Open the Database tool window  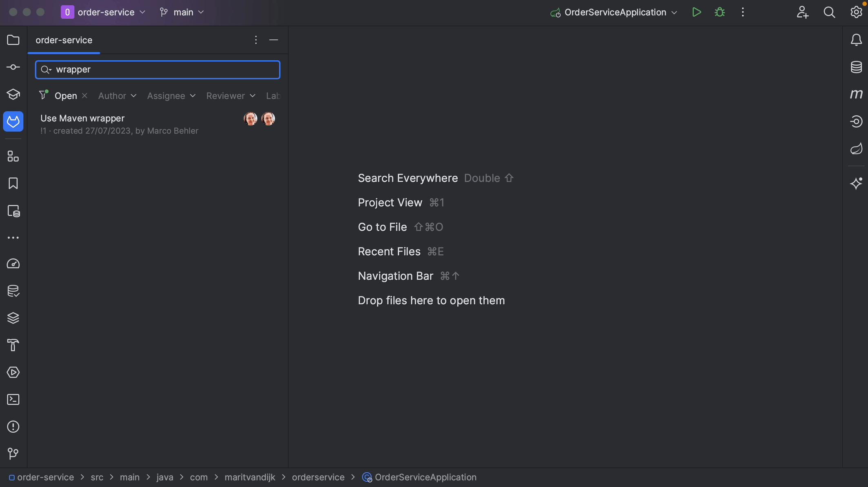856,67
